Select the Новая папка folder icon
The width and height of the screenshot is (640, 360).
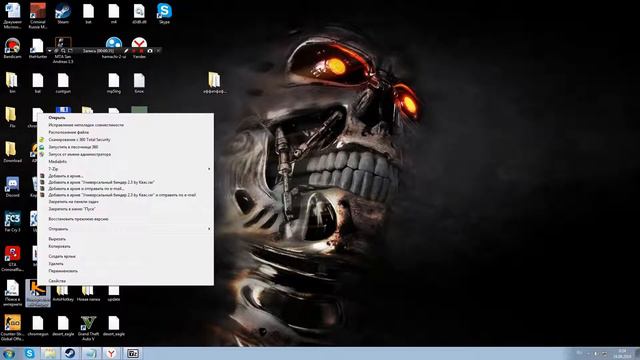[x=88, y=294]
